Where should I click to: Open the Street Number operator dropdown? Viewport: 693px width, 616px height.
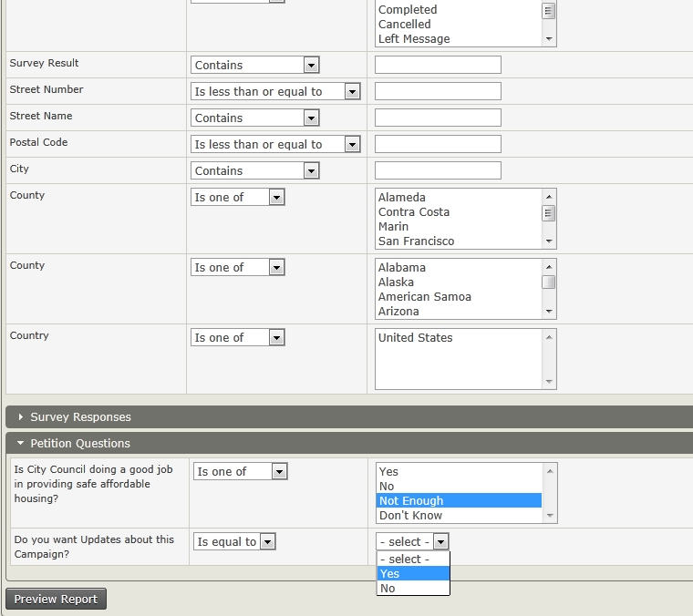275,91
